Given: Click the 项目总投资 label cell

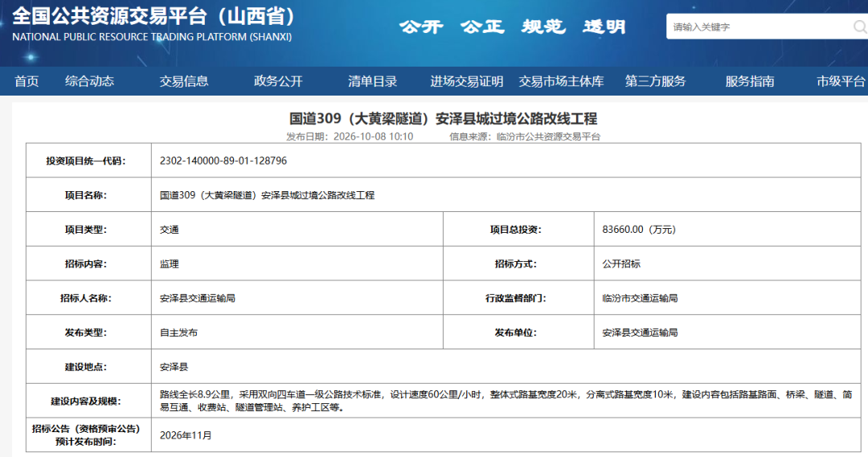Looking at the screenshot, I should click(518, 229).
